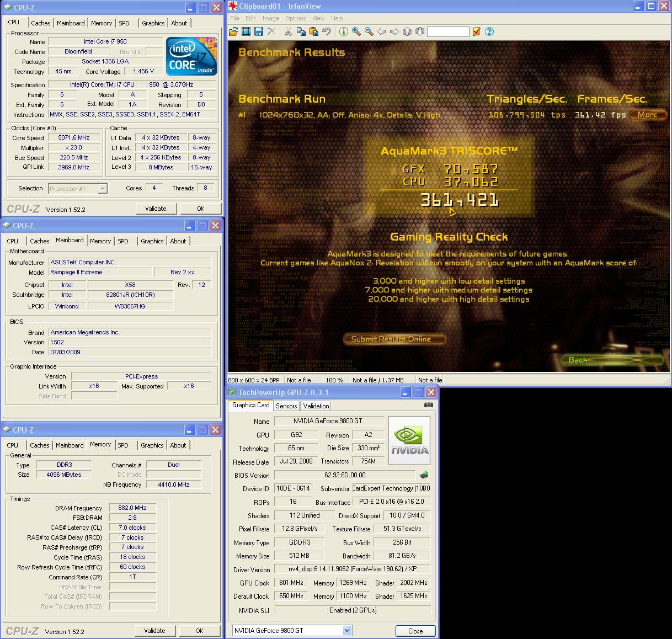Open IrfanView Properties checkmark icon

pos(476,31)
